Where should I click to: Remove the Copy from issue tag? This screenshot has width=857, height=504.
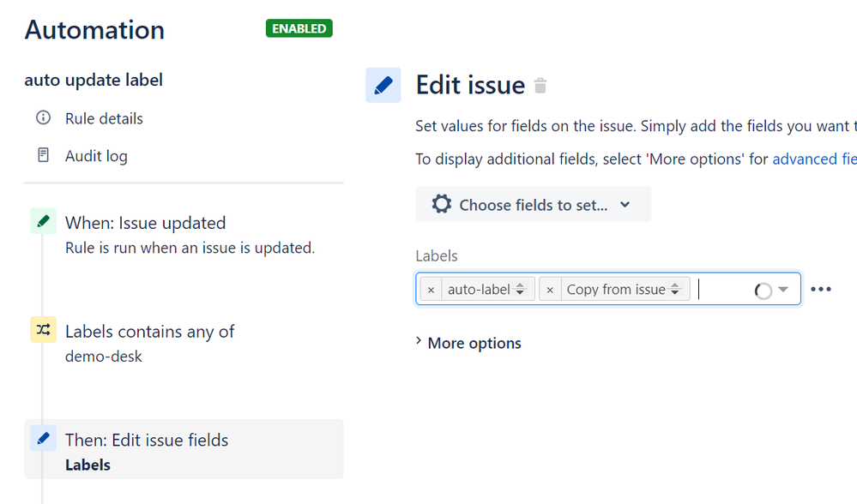point(551,290)
